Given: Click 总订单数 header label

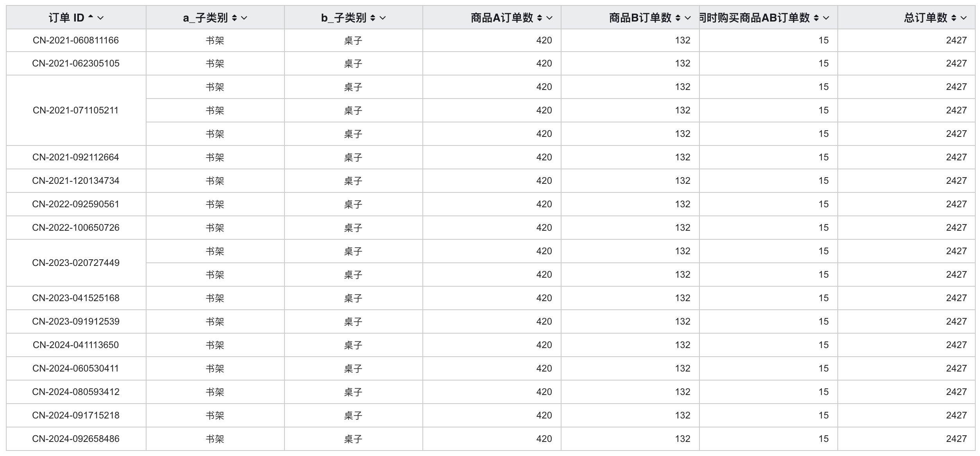Looking at the screenshot, I should (926, 18).
